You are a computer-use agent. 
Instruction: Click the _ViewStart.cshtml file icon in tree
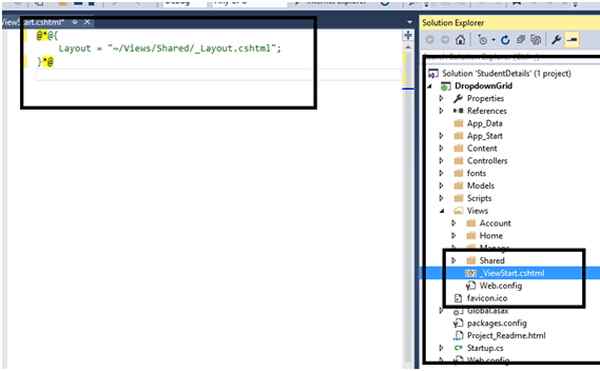coord(471,273)
